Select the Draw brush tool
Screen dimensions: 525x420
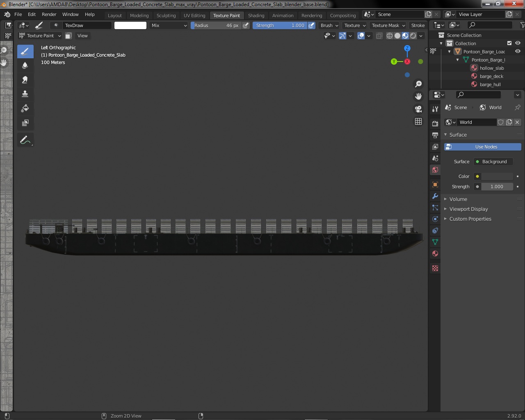pyautogui.click(x=25, y=51)
